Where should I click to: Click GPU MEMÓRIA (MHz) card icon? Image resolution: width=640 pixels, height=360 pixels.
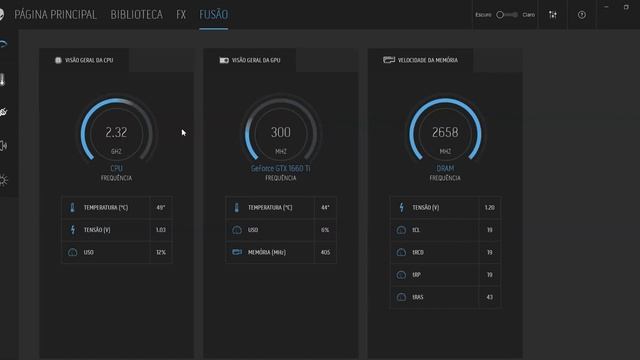(237, 252)
